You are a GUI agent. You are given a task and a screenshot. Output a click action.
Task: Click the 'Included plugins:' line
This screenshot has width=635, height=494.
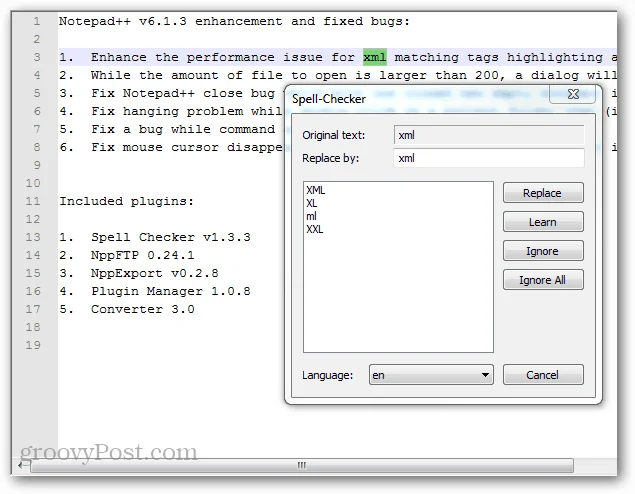click(x=126, y=201)
